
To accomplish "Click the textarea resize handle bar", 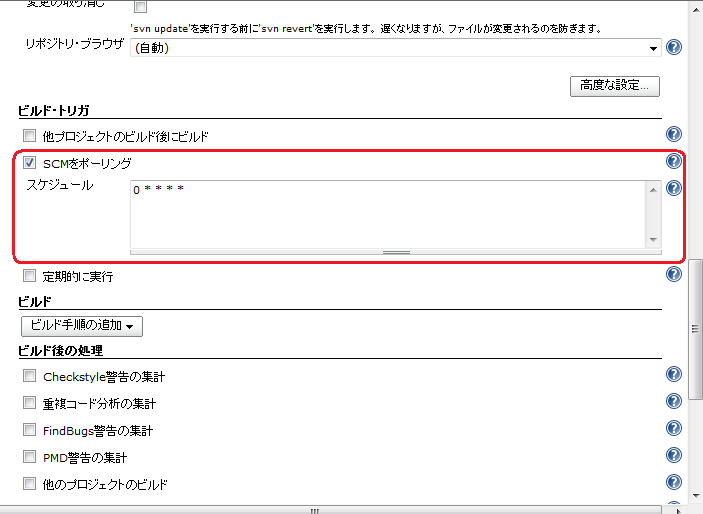I will click(x=396, y=253).
